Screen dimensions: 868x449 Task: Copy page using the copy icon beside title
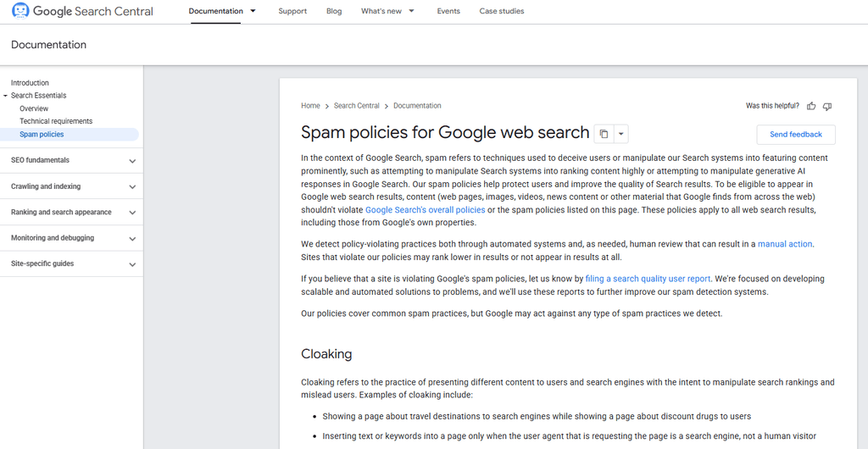(x=604, y=134)
